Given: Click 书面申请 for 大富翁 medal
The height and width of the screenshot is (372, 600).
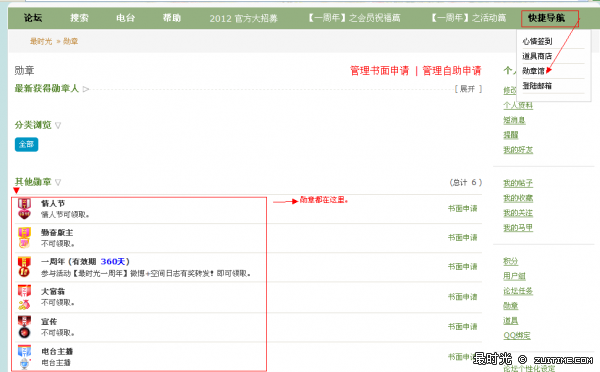Looking at the screenshot, I should click(463, 297).
